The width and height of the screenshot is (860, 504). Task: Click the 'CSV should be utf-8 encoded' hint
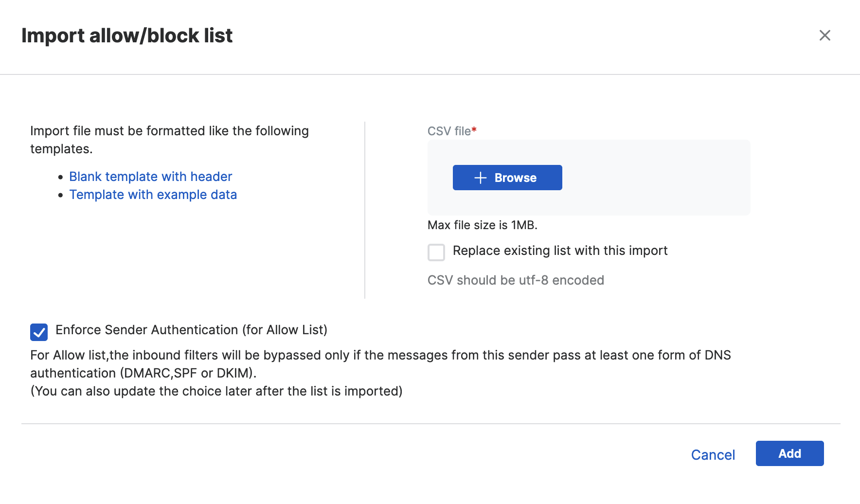(x=516, y=280)
